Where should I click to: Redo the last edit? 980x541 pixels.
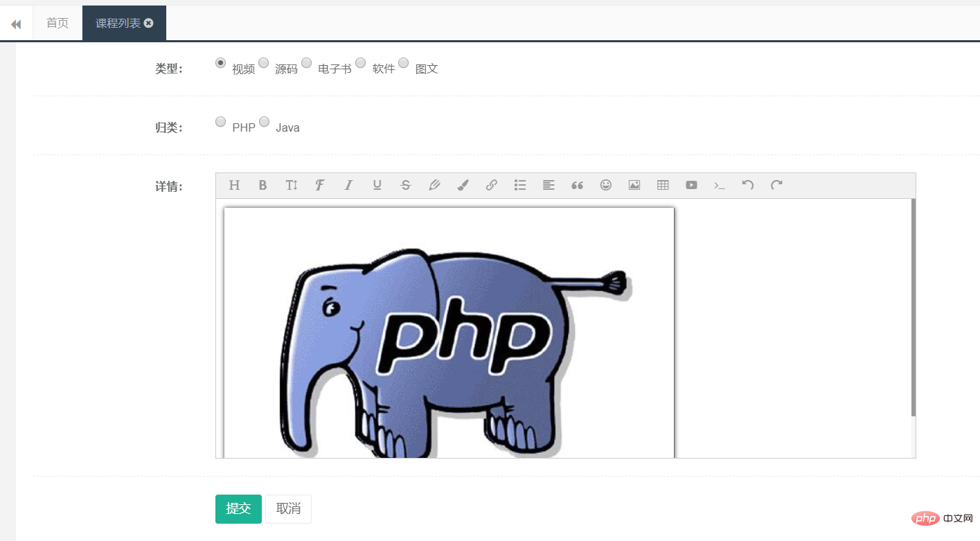(x=777, y=185)
